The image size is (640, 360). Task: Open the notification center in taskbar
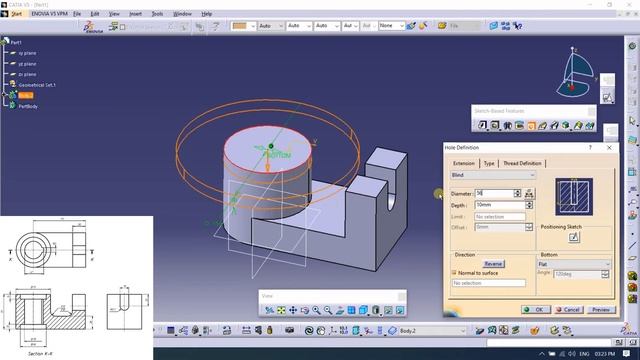point(626,354)
